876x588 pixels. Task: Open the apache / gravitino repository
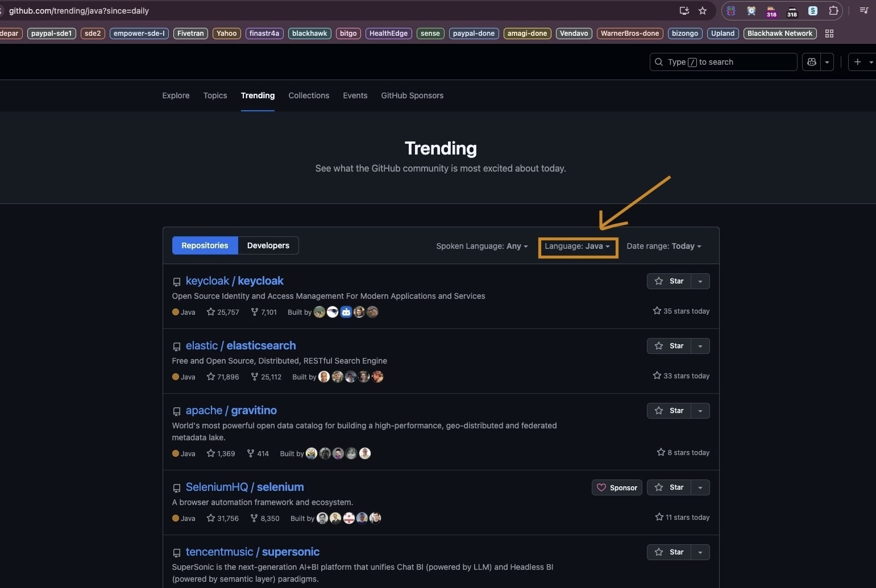pyautogui.click(x=231, y=410)
